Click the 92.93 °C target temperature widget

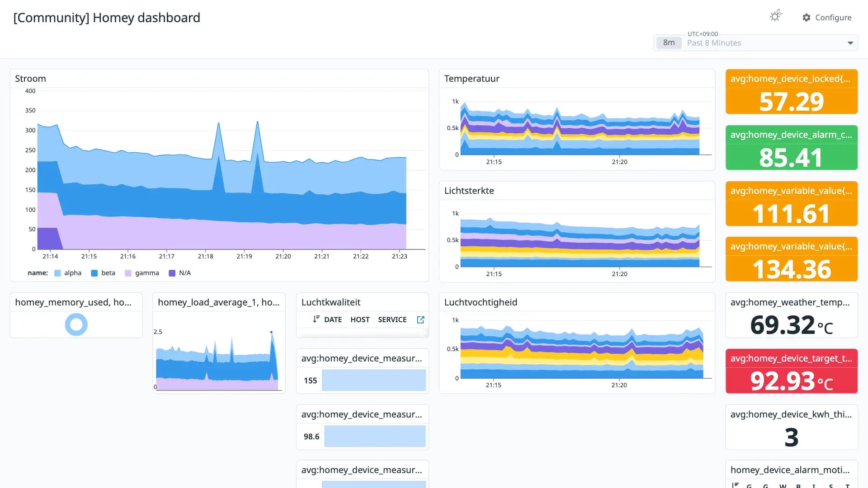tap(791, 371)
